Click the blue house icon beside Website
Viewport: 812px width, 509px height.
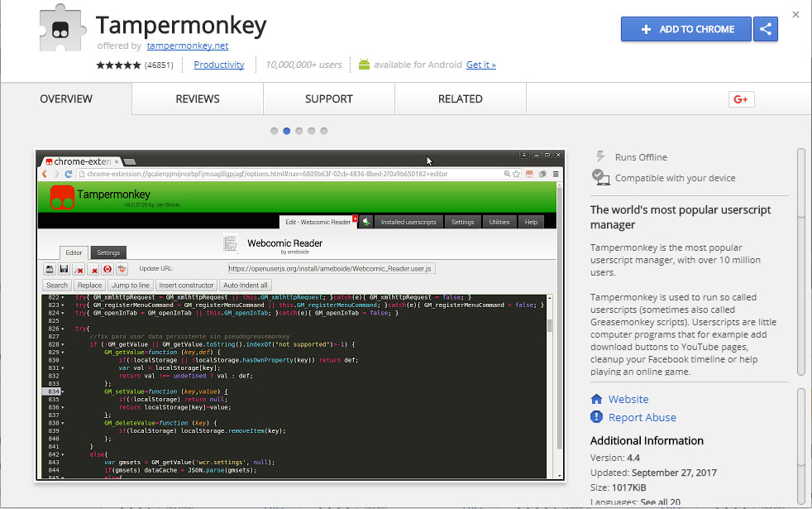pos(596,399)
